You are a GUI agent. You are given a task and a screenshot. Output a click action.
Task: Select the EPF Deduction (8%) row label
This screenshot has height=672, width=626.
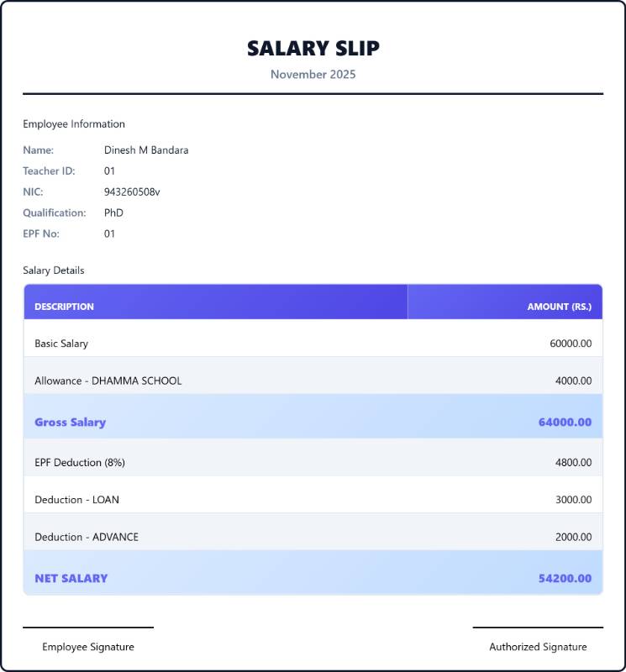click(x=80, y=463)
